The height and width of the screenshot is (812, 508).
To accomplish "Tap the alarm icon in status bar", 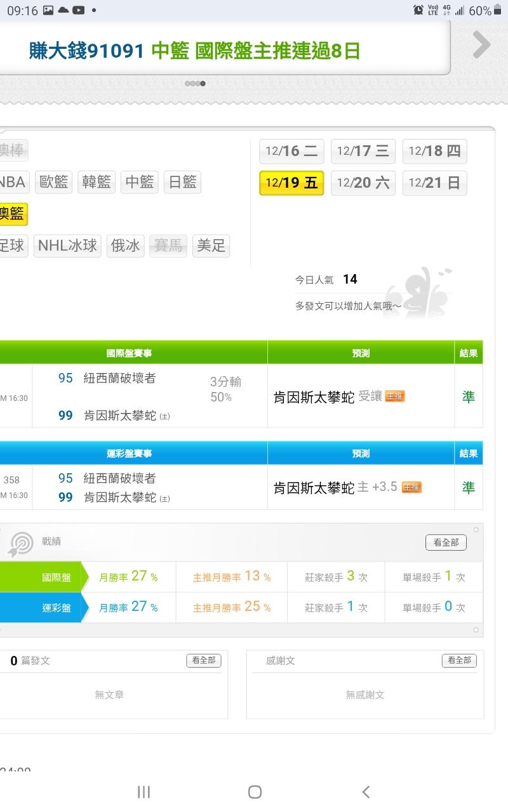I will (418, 10).
